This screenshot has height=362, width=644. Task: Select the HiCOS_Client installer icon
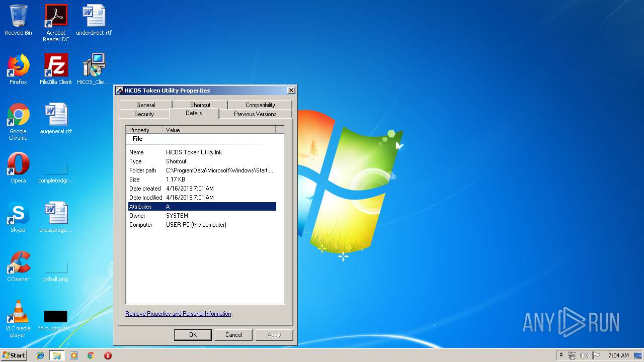click(94, 69)
